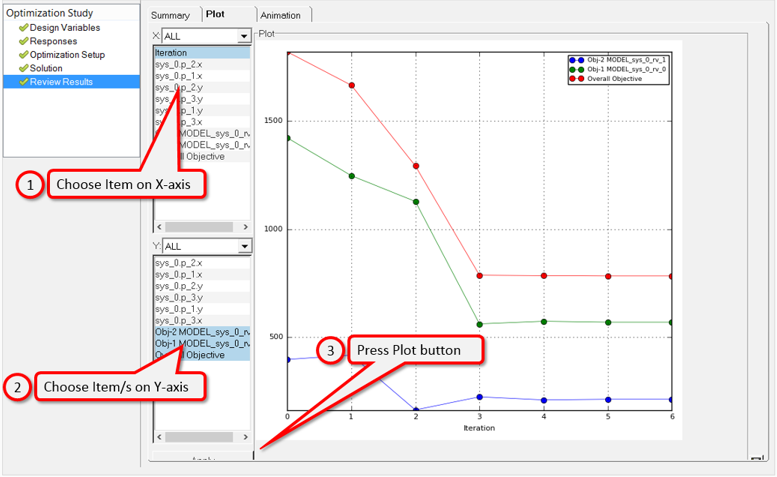Click the green Obj-1 legend marker
This screenshot has height=477, width=777.
click(574, 69)
